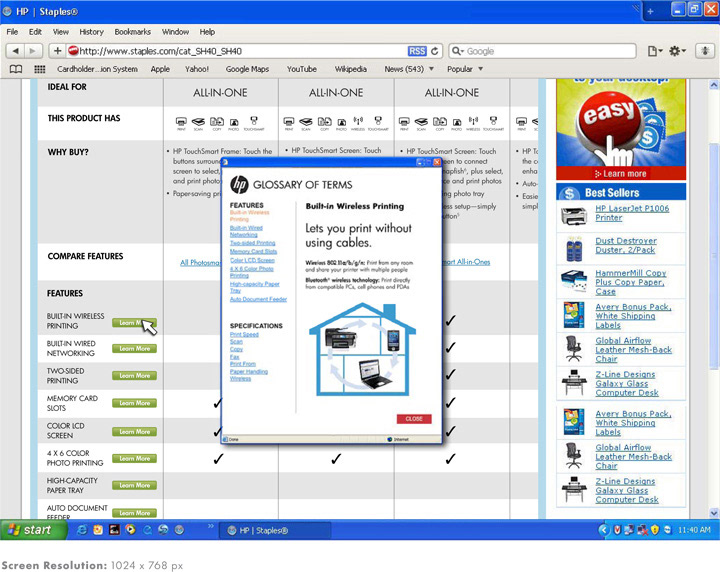Open the Bookmarks menu

(133, 32)
